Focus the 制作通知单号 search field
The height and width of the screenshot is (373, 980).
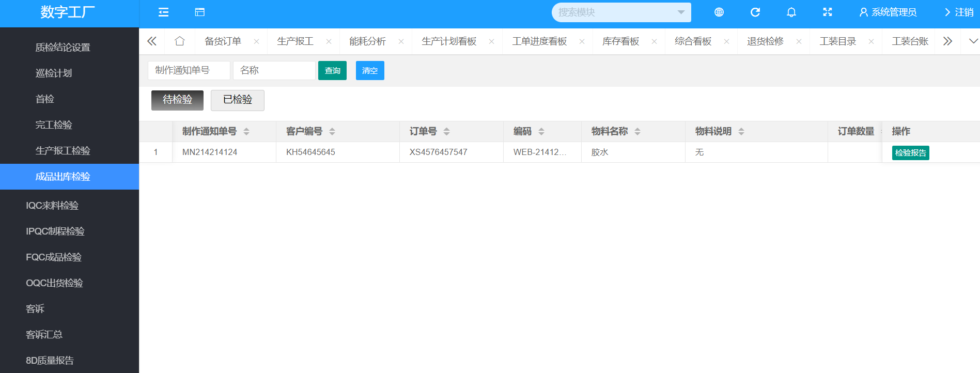(x=189, y=70)
